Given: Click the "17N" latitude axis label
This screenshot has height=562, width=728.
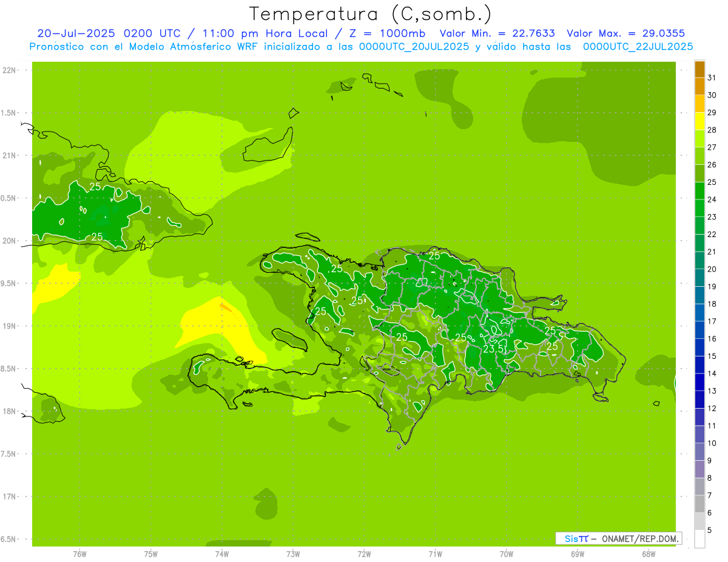Looking at the screenshot, I should point(10,497).
